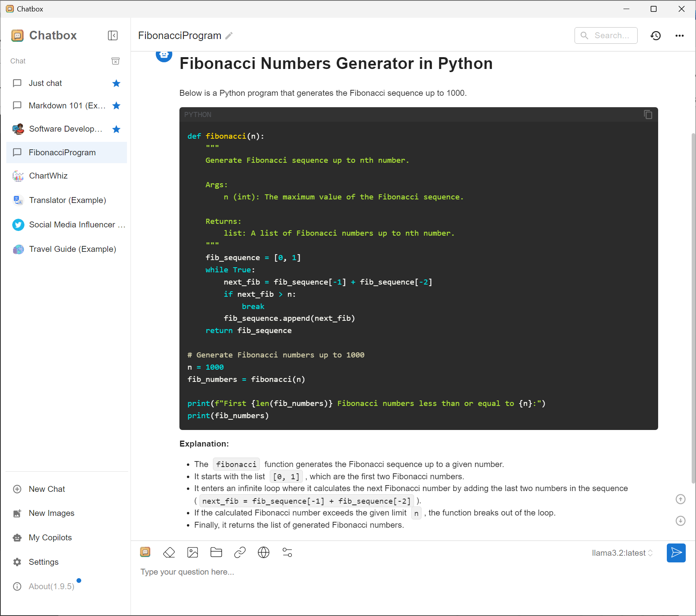The image size is (696, 616).
Task: Remove star from Software Developer chat
Action: tap(116, 129)
